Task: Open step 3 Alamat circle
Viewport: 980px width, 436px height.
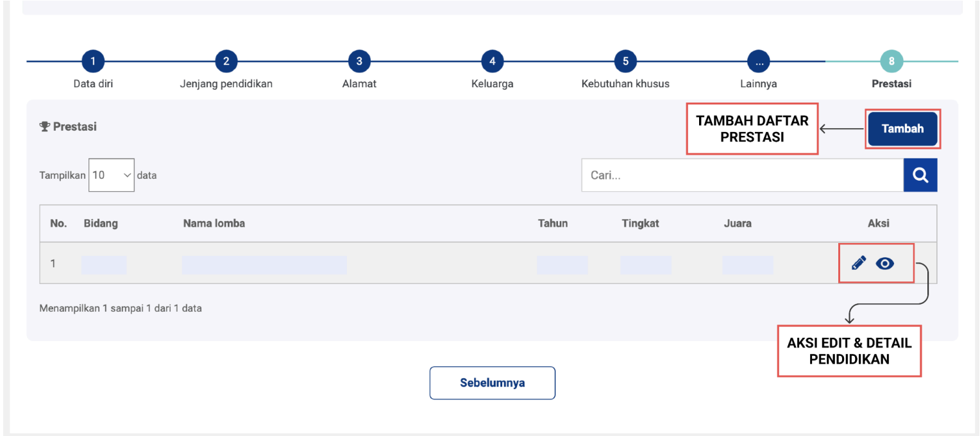Action: click(x=359, y=62)
